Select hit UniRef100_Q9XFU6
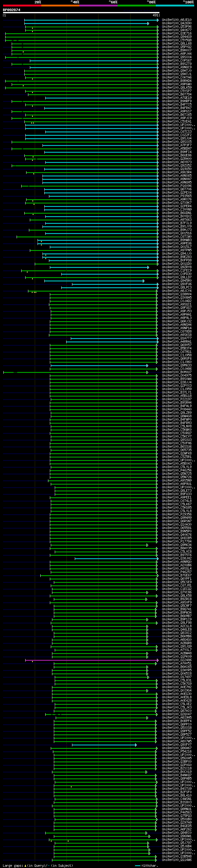197x868 pixels. tap(177, 284)
